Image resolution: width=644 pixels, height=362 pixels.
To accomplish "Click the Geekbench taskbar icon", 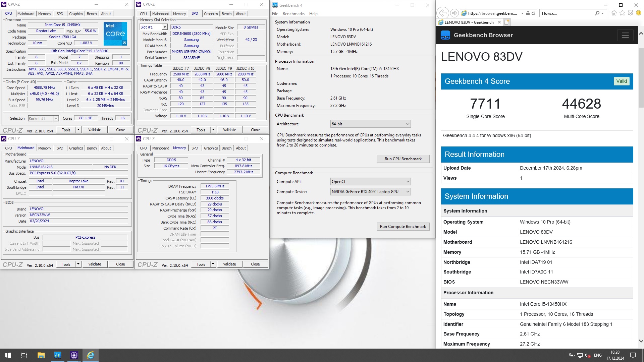I will pos(57,355).
